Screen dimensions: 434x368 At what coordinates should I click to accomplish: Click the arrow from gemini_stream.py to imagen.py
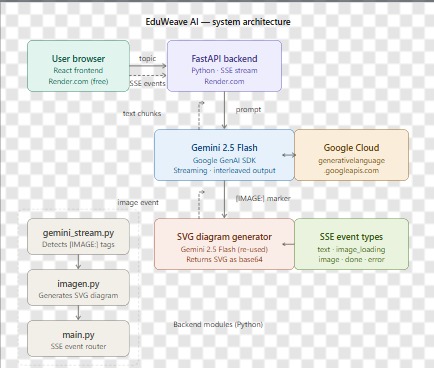(78, 262)
